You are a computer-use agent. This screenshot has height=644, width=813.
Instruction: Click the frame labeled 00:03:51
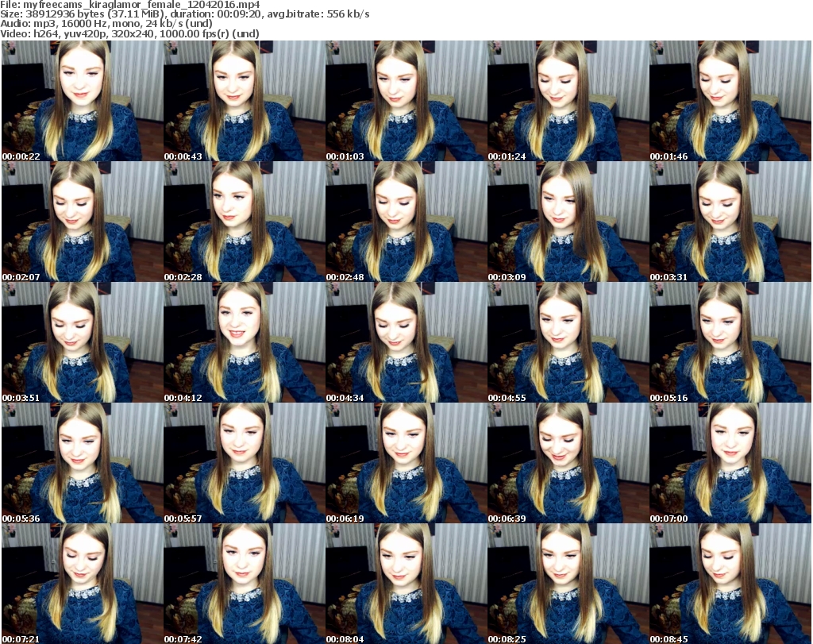82,342
